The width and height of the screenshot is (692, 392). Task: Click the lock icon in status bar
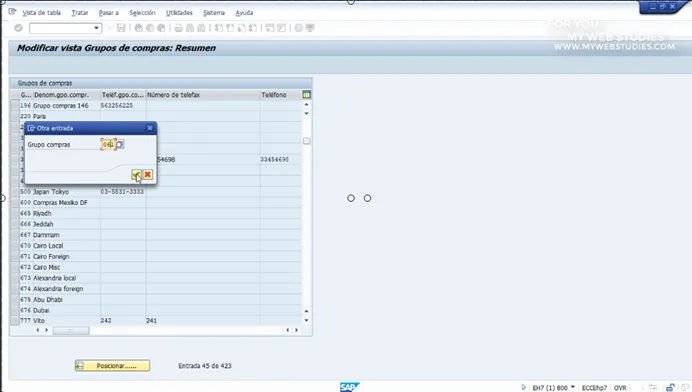tap(670, 387)
